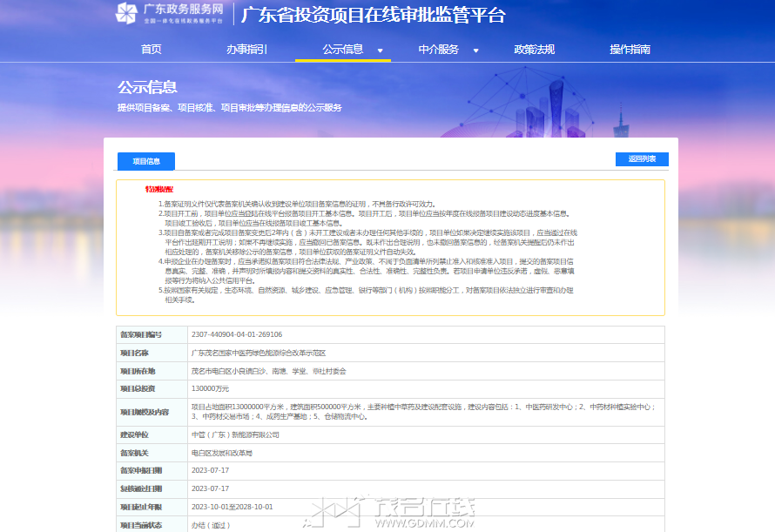Go to 办事指引 in navigation

tap(246, 50)
